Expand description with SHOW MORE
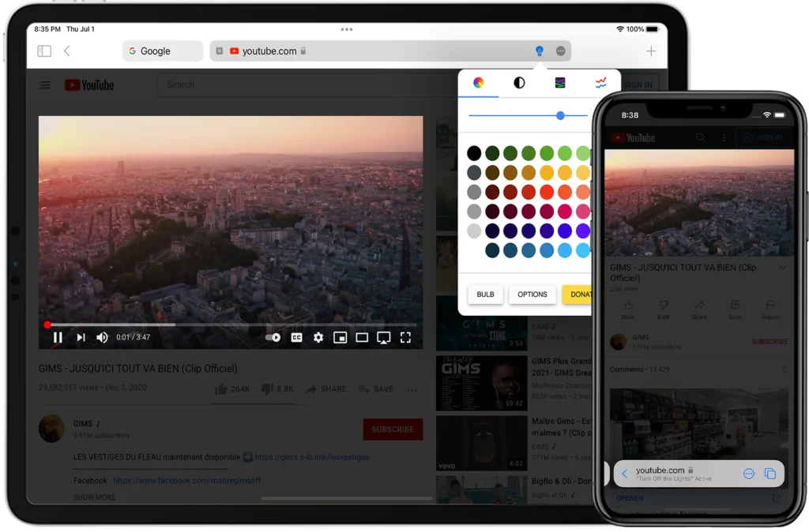Viewport: 809px width, 532px height. 94,497
